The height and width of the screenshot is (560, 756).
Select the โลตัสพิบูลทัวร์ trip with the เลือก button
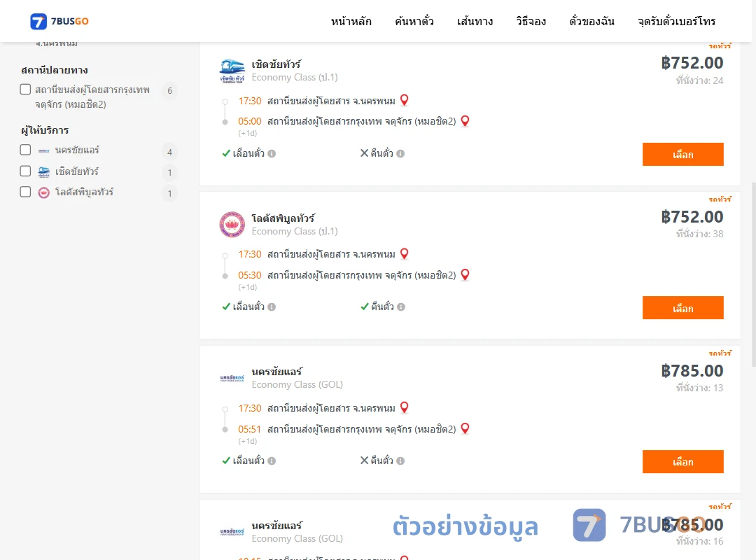(x=682, y=308)
